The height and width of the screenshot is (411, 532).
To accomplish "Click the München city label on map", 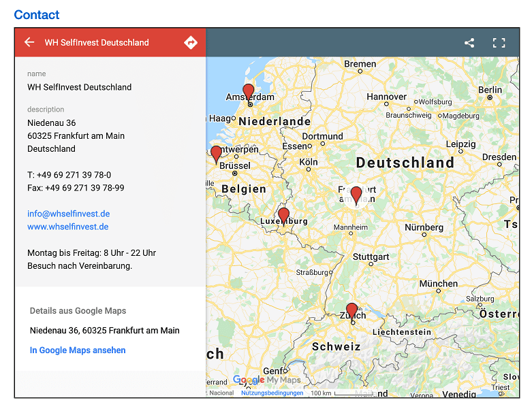I will click(x=439, y=283).
